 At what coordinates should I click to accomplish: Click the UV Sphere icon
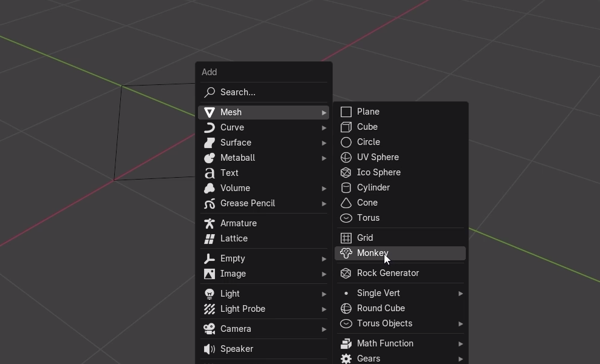pos(346,158)
